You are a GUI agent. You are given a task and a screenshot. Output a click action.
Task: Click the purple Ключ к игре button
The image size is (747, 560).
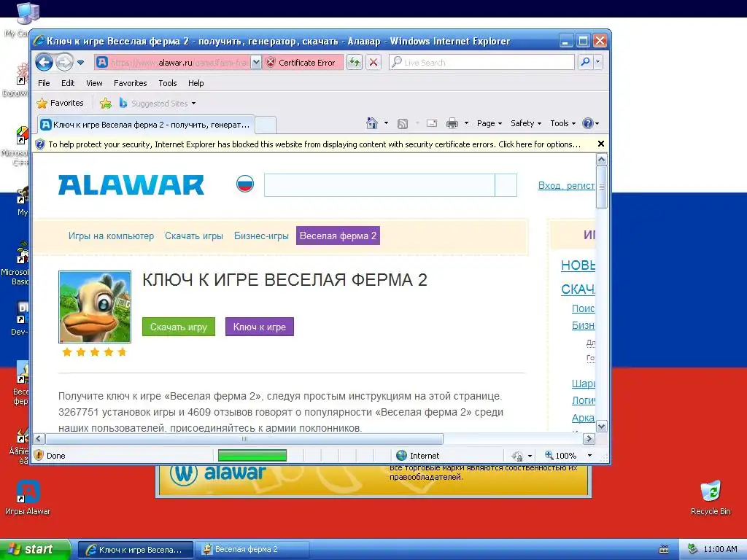pyautogui.click(x=260, y=327)
